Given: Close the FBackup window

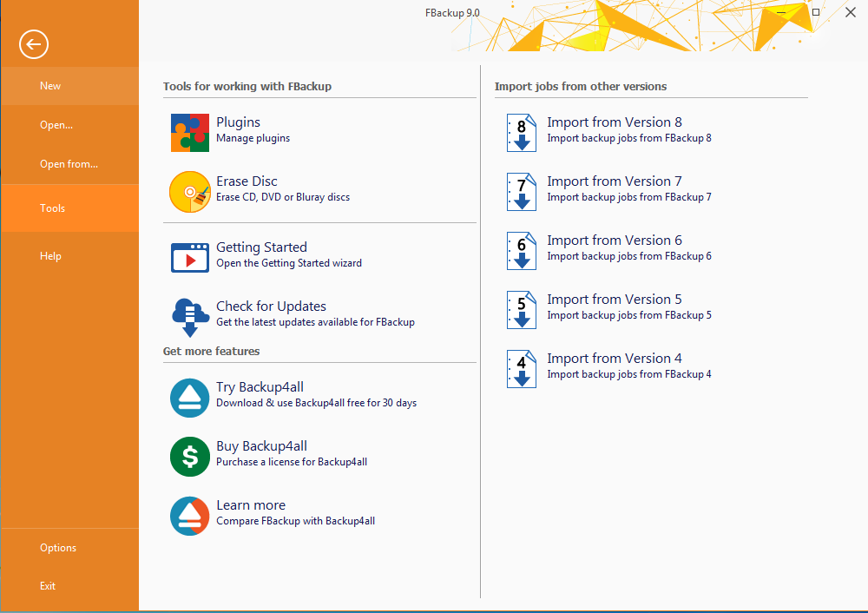Looking at the screenshot, I should pos(851,12).
